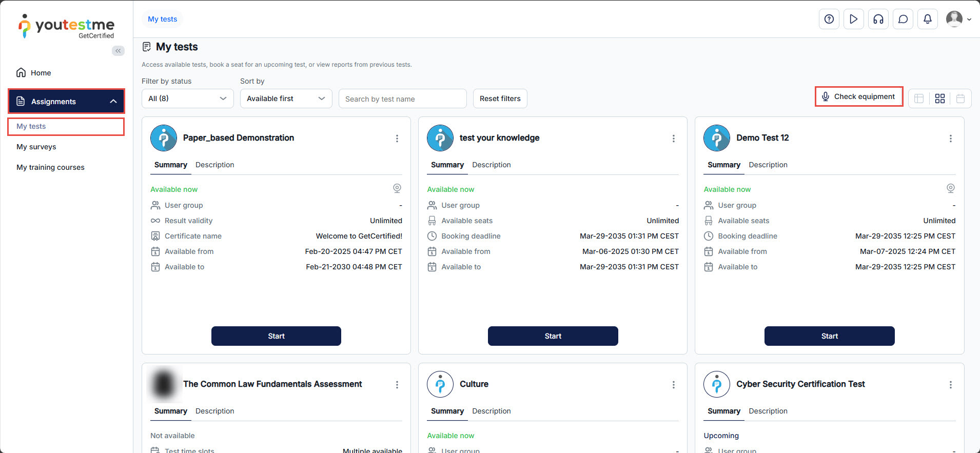Click the Search by test name field
Screen dimensions: 980x453
402,99
